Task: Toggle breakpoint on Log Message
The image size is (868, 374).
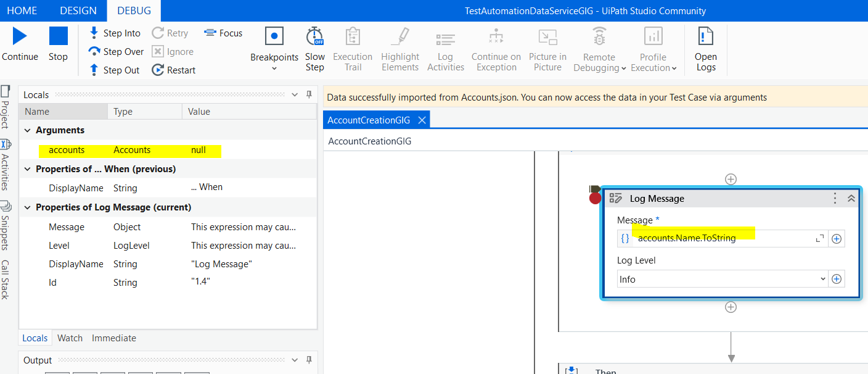Action: [595, 198]
